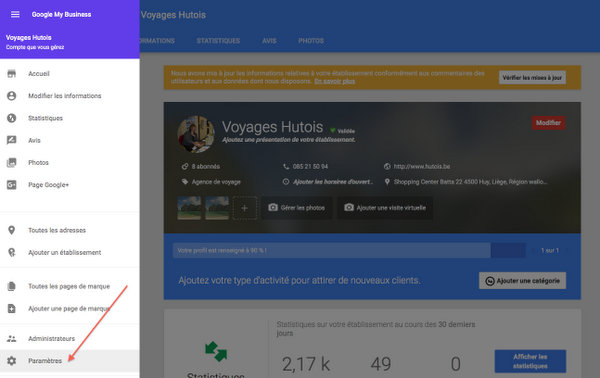Click the profile completion progress bar
600x378 pixels.
349,251
